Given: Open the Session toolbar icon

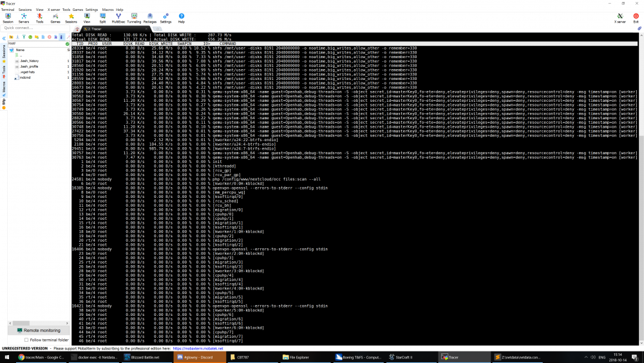Looking at the screenshot, I should [8, 18].
